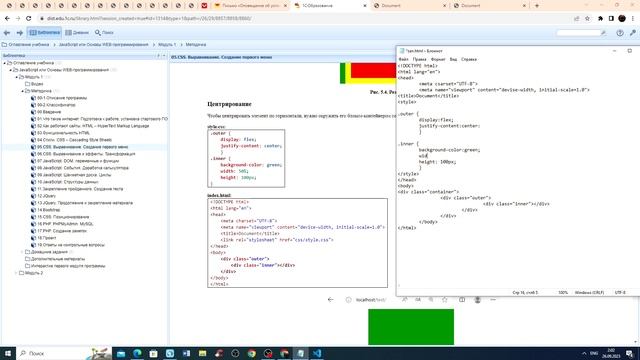Open the help question-mark icon

pyautogui.click(x=620, y=33)
